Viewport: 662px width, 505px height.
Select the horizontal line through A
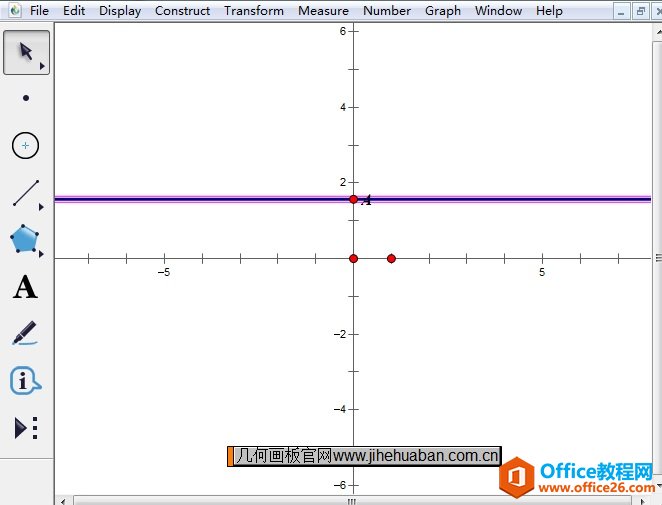[x=200, y=199]
